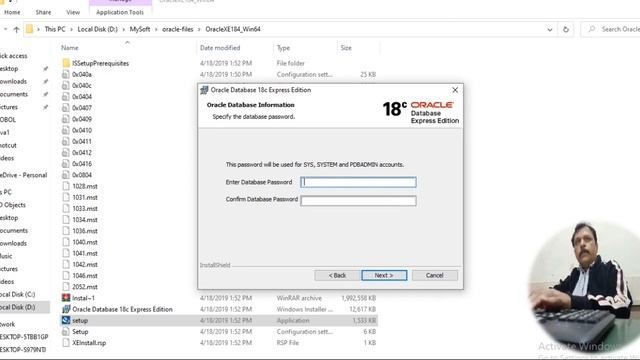Select the 0x040c file icon
This screenshot has height=360, width=640.
click(66, 86)
